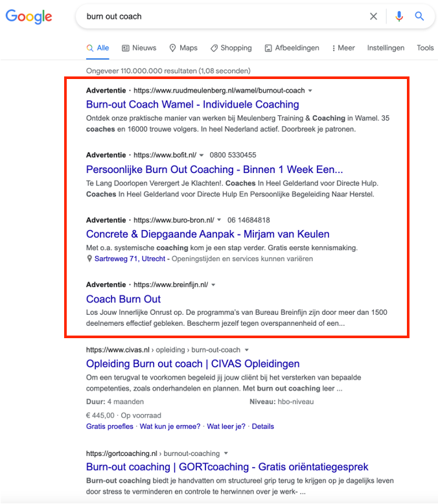Open 'Concrete & Diepgaande Aanpak' ad link
Viewport: 438px width, 504px height.
coord(208,234)
